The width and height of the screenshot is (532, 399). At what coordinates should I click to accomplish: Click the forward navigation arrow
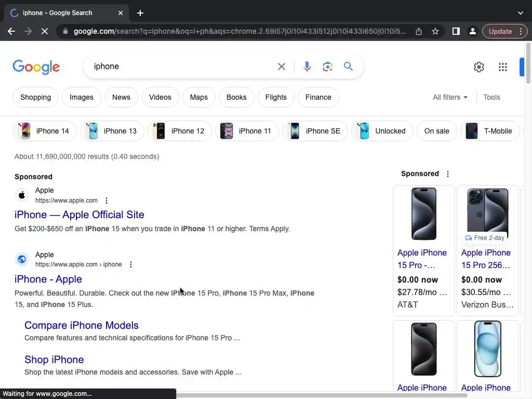coord(28,31)
